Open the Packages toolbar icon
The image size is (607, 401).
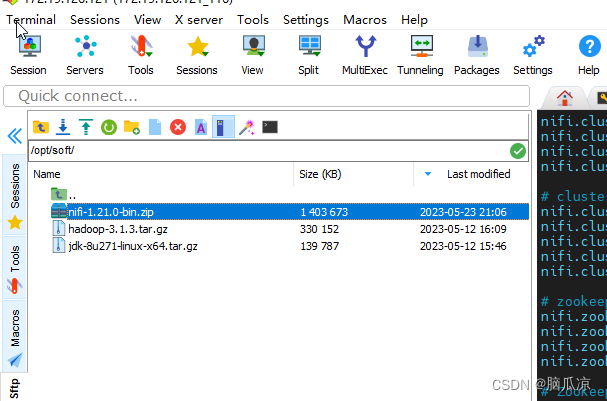(x=477, y=55)
